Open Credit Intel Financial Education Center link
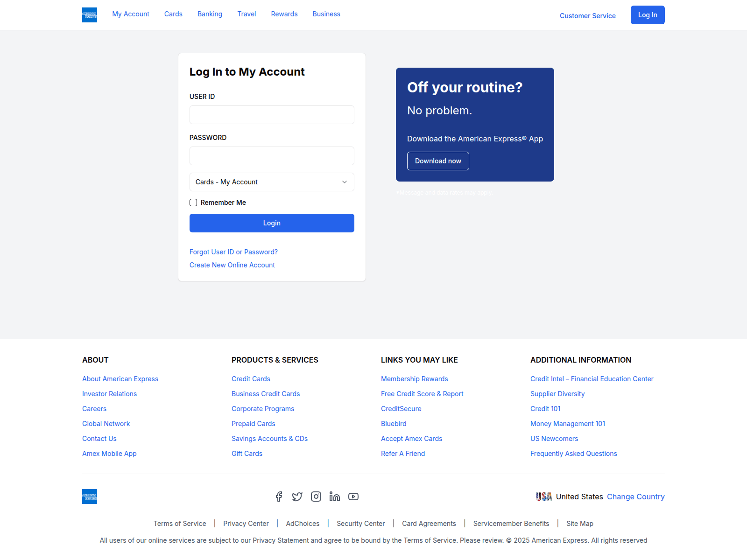Screen dimensions: 747x560 pos(592,379)
